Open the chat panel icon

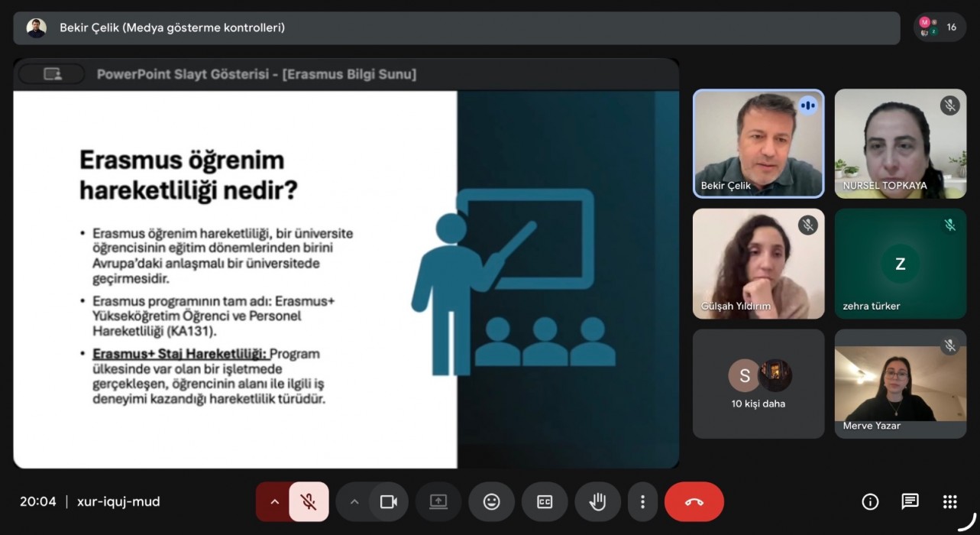click(x=910, y=502)
